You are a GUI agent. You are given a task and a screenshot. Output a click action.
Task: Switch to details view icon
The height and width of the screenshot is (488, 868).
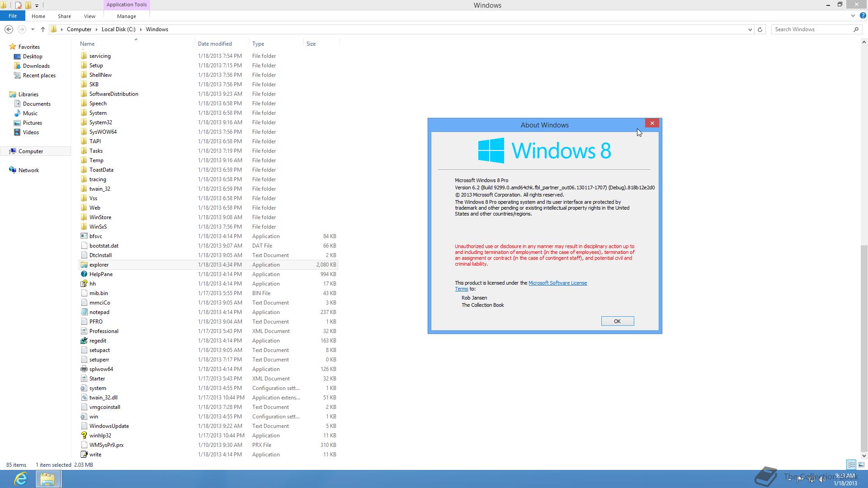(851, 465)
